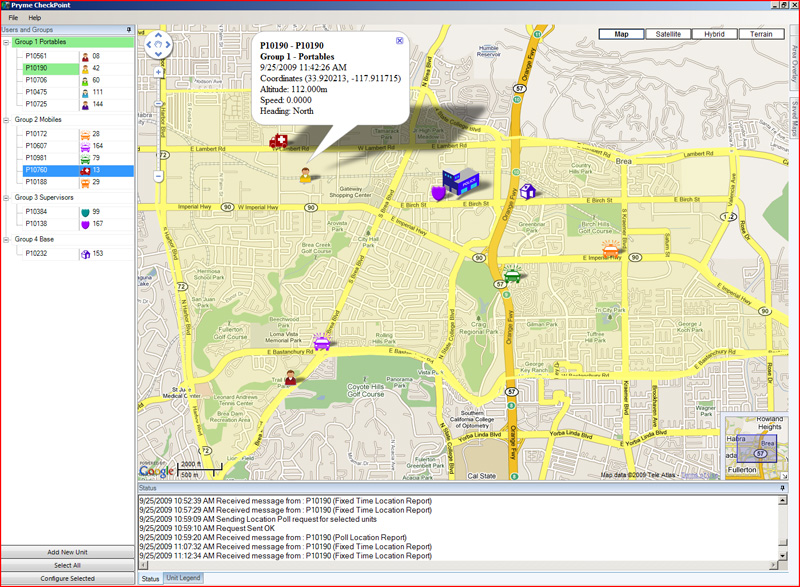Collapse the Group 1 Portables tree node
Viewport: 800px width, 587px height.
coord(7,42)
